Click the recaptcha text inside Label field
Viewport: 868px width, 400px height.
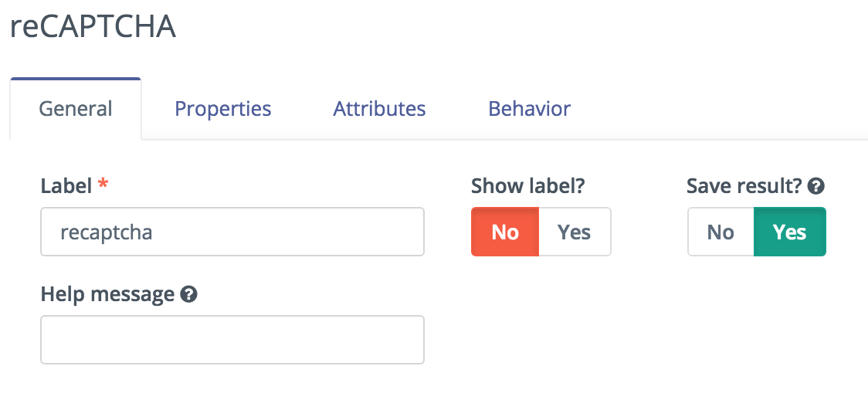point(107,233)
